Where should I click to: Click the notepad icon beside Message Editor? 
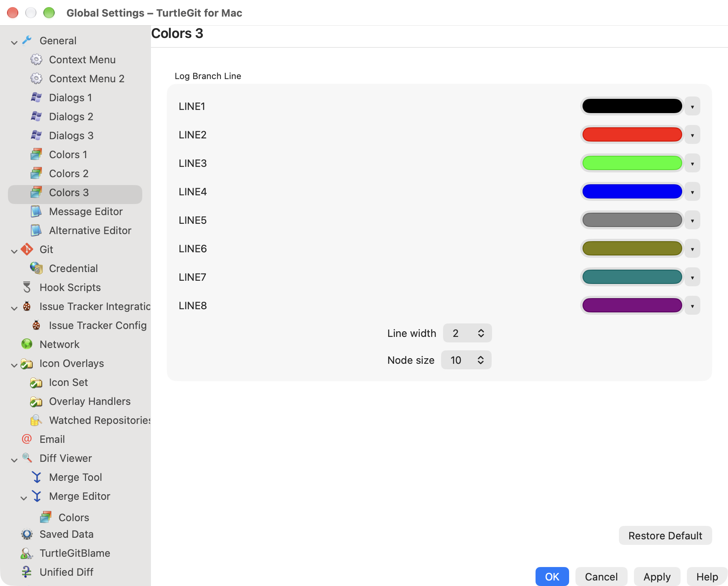click(36, 211)
